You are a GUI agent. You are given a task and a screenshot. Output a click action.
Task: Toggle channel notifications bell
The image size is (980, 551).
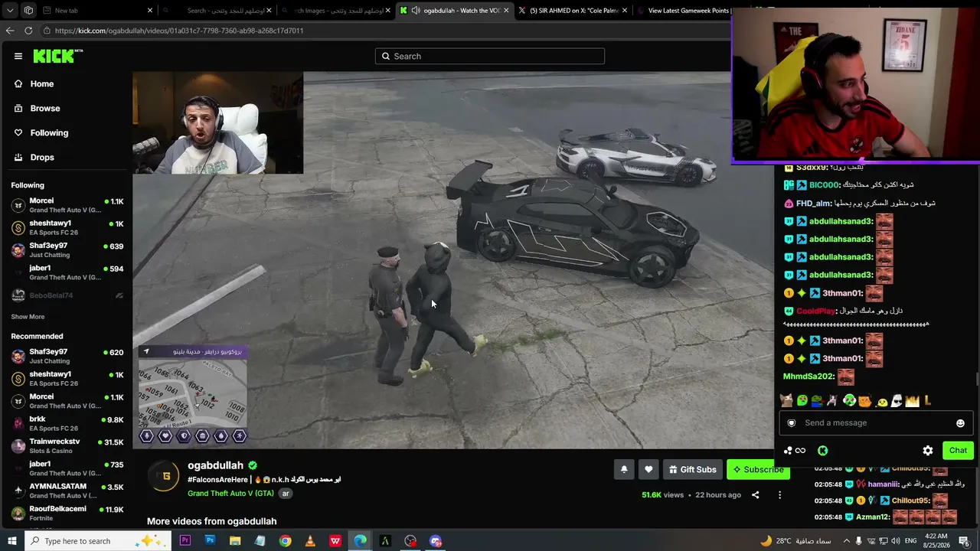[x=624, y=470]
